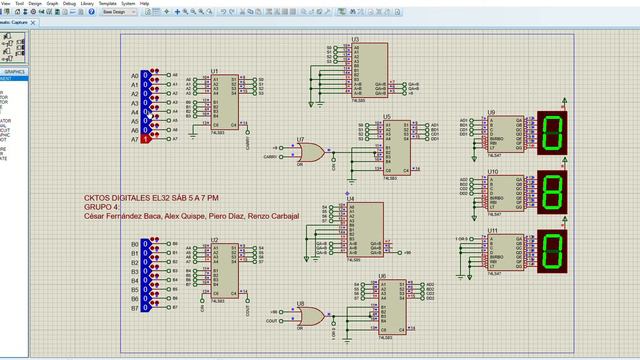
Task: Toggle the B3 logic state input
Action: (x=145, y=271)
